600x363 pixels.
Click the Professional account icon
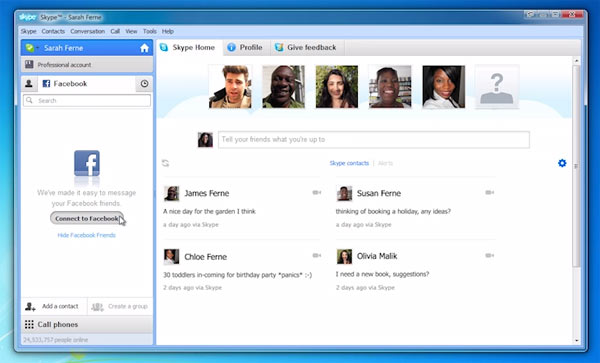29,64
